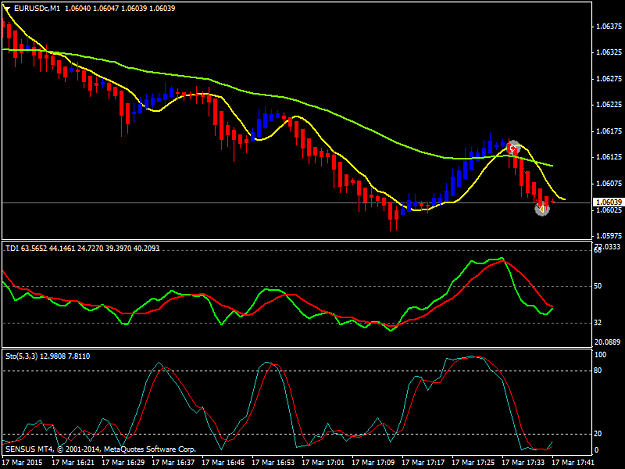This screenshot has height=469, width=625.
Task: Click the 1.06225 price axis label
Action: pos(609,104)
